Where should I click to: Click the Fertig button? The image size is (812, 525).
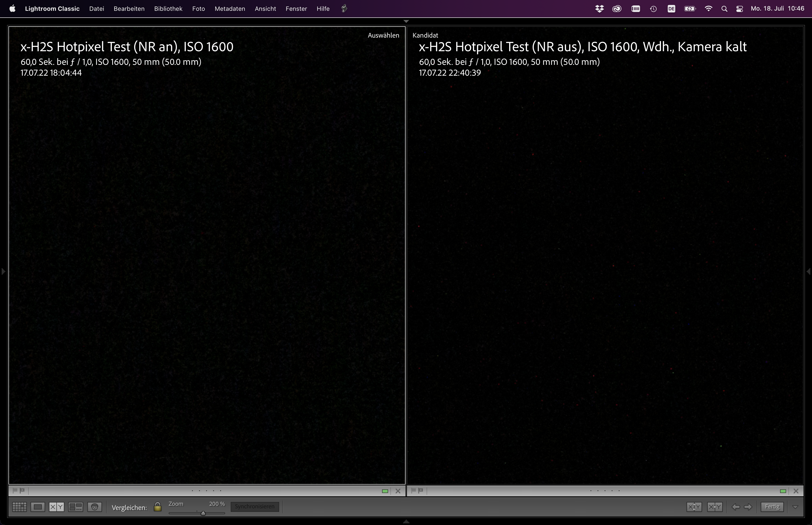pos(772,507)
